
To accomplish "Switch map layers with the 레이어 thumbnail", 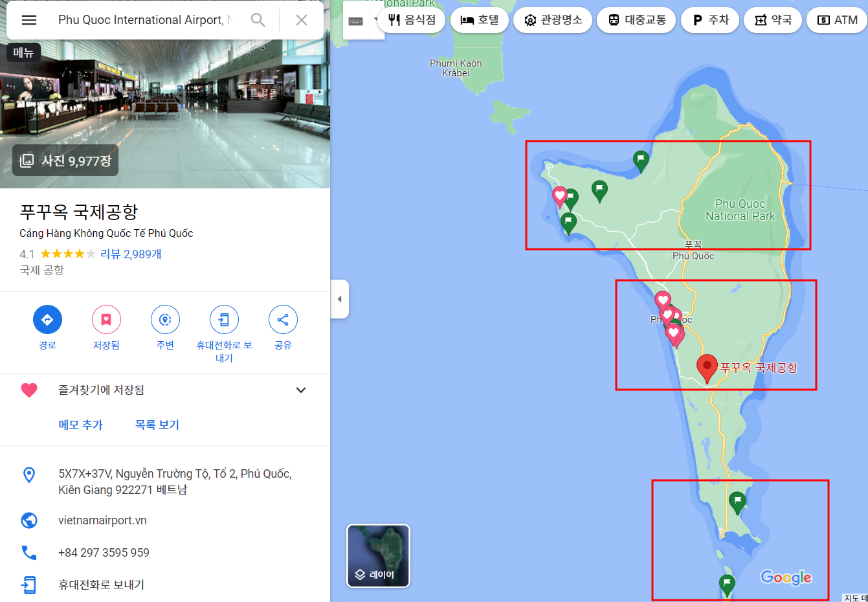I will coord(379,555).
